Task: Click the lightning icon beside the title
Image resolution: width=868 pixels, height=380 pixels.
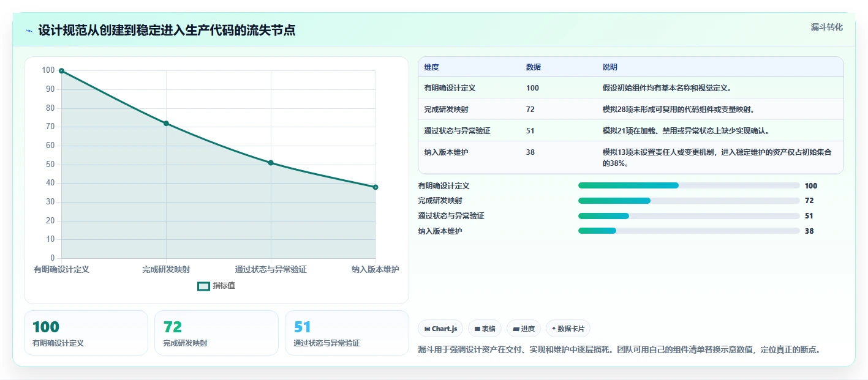Action: click(x=29, y=31)
